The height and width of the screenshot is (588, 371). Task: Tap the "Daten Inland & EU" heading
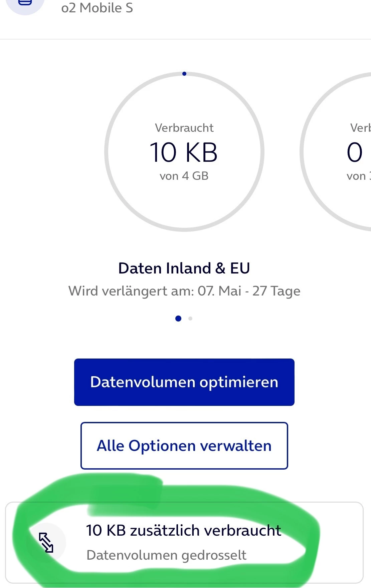184,268
